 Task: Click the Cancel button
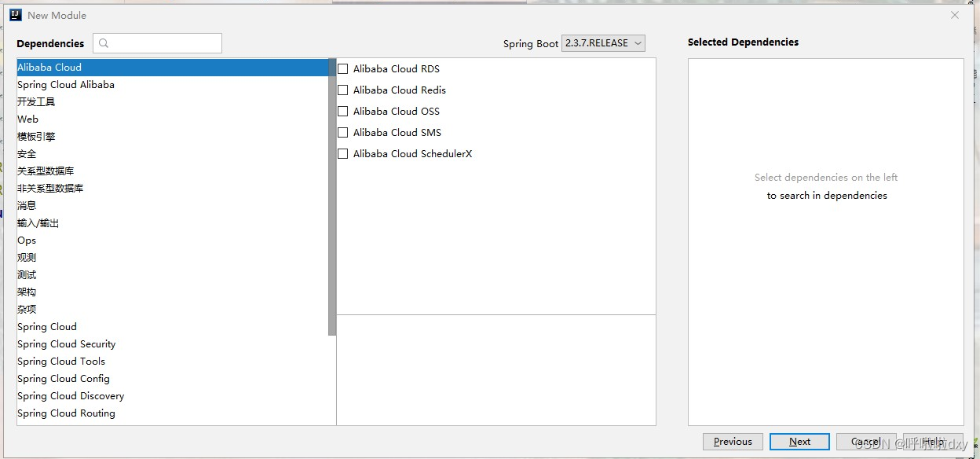(x=866, y=442)
